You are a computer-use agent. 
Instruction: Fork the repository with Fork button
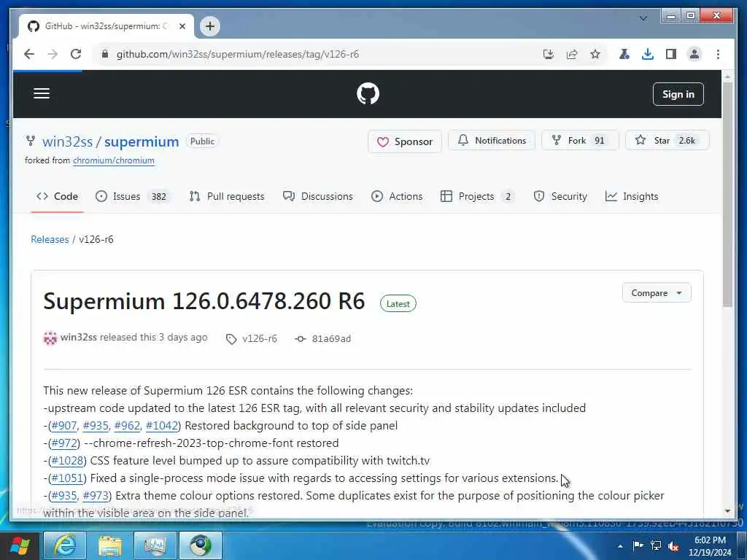[x=580, y=141]
